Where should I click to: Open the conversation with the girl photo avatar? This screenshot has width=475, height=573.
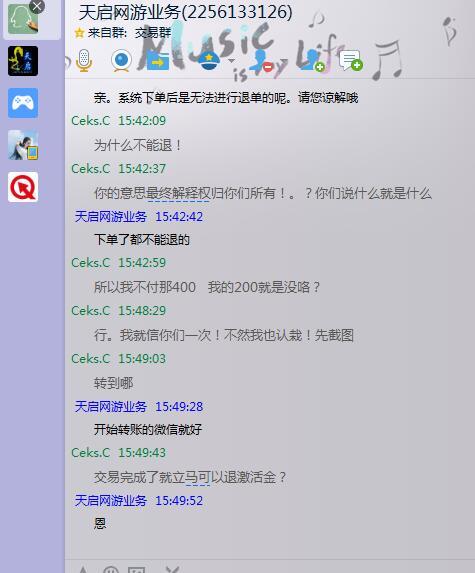[x=23, y=145]
